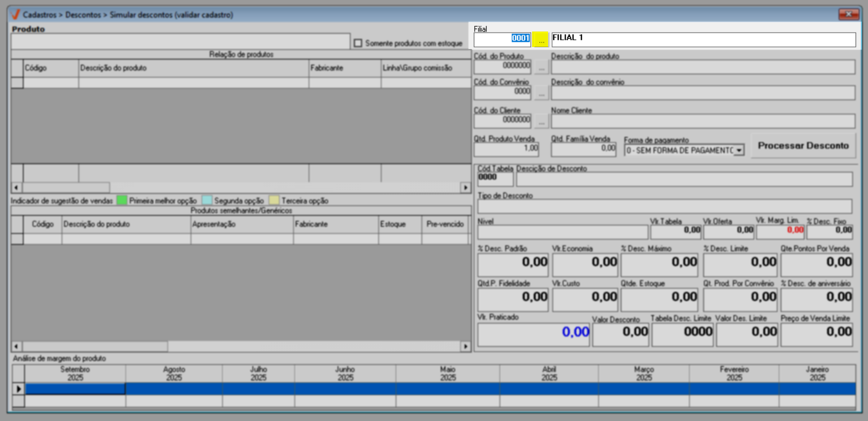This screenshot has width=868, height=421.
Task: Click the yellow Filial lookup button
Action: coord(540,39)
